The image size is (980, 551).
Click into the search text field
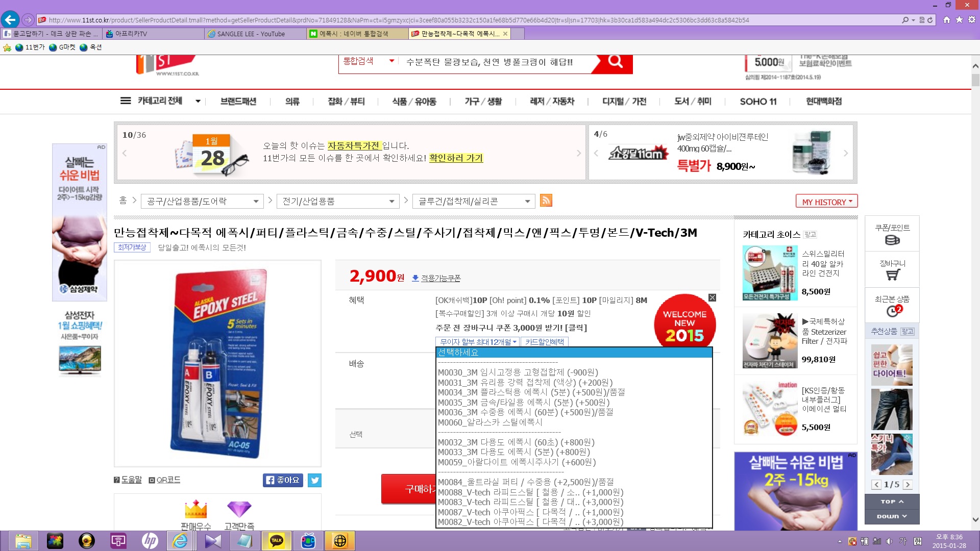[495, 62]
